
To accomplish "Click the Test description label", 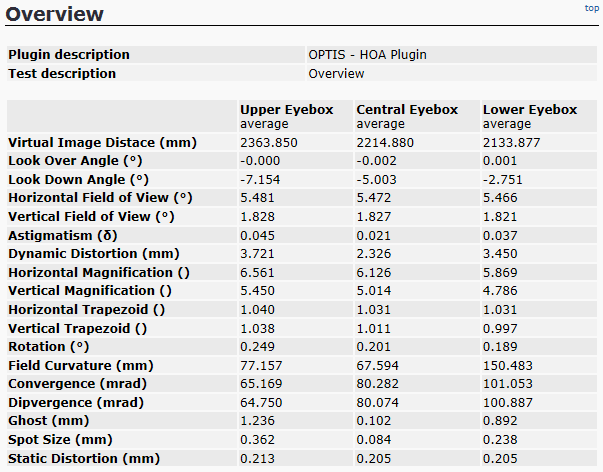I will [62, 74].
